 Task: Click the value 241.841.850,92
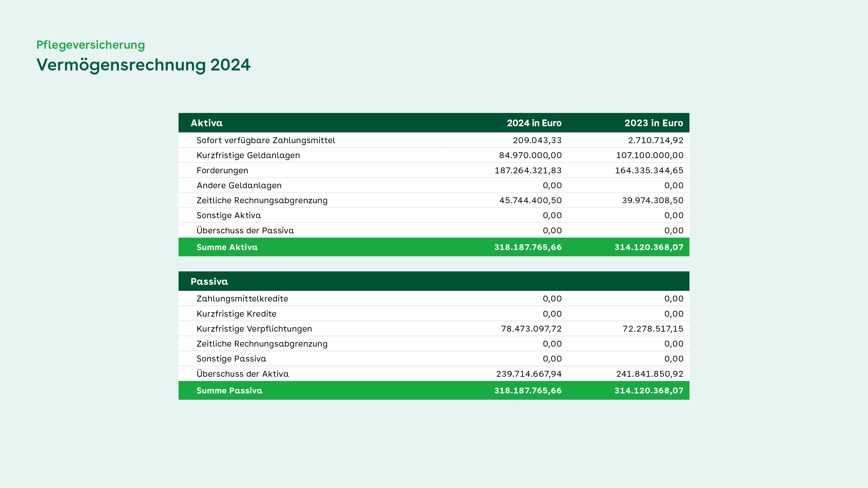[x=650, y=374]
